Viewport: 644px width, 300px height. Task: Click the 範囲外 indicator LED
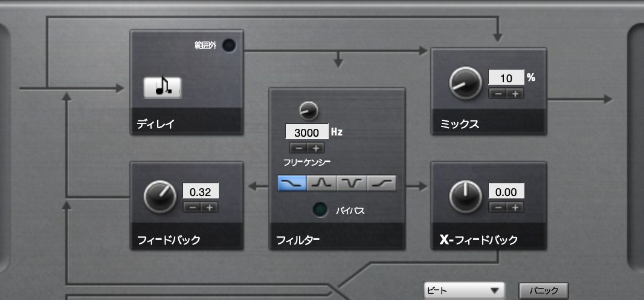coord(229,45)
